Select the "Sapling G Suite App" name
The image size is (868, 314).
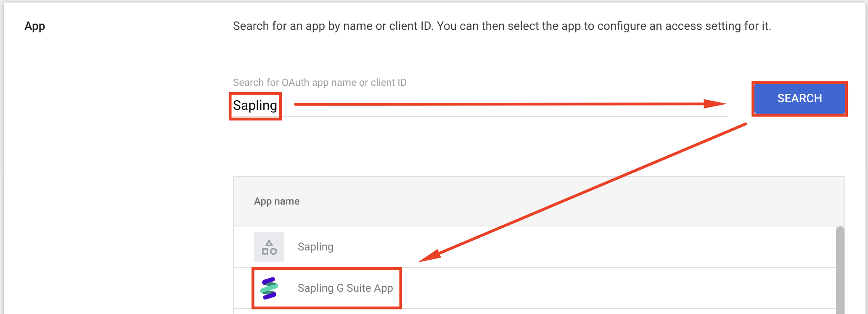click(x=345, y=288)
